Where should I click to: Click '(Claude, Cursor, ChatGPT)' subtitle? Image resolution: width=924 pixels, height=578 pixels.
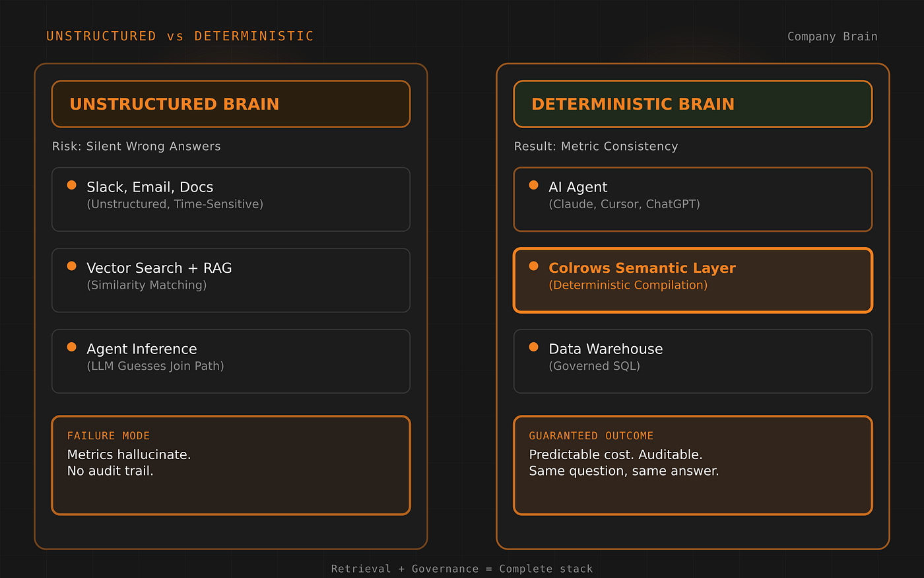pos(624,204)
